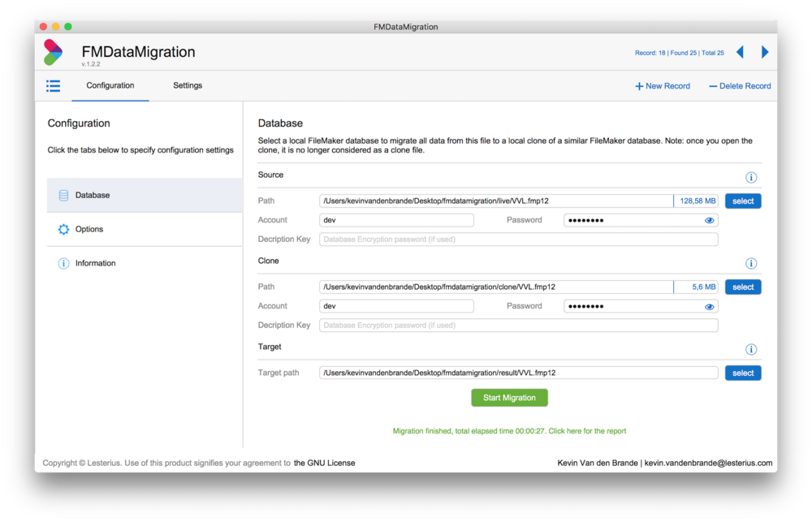Click the yellow macOS minimize button

click(x=55, y=27)
